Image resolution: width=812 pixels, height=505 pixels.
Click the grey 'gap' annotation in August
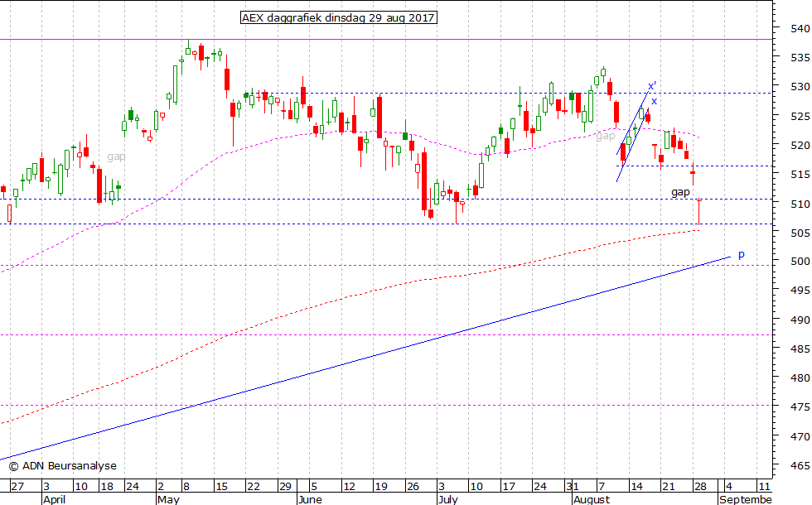[x=606, y=136]
